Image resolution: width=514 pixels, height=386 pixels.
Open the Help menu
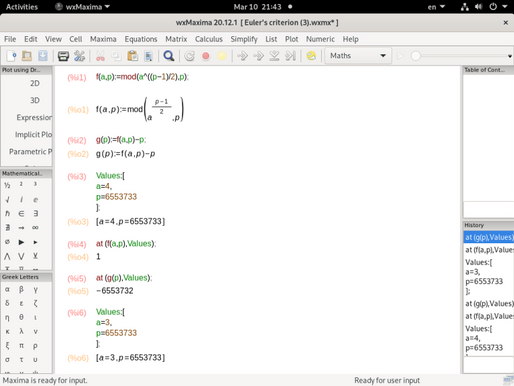pyautogui.click(x=351, y=39)
